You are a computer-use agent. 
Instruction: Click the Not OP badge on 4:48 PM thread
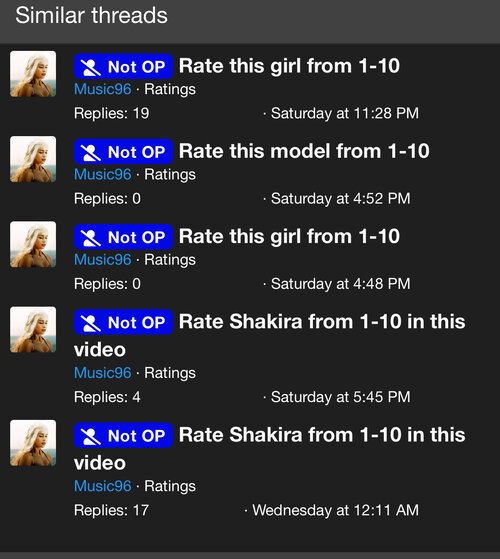[x=123, y=237]
